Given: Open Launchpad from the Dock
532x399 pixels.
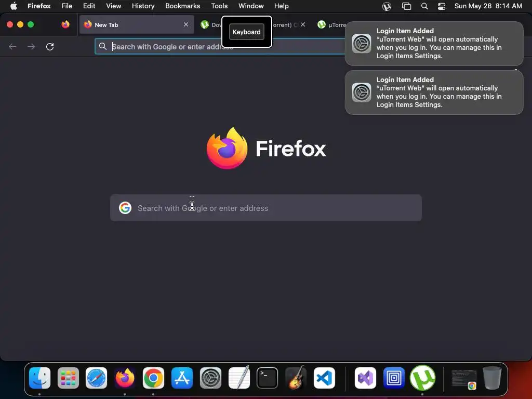Looking at the screenshot, I should (68, 378).
